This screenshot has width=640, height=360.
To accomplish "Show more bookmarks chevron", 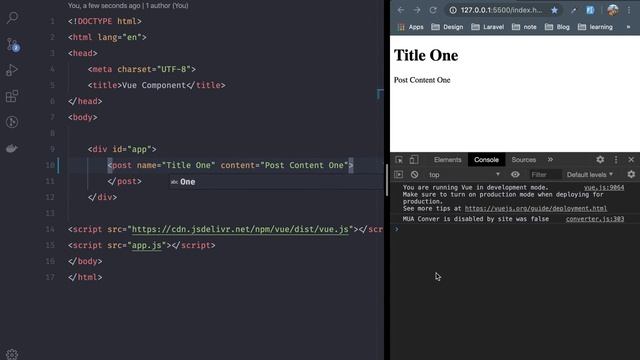I will 628,27.
